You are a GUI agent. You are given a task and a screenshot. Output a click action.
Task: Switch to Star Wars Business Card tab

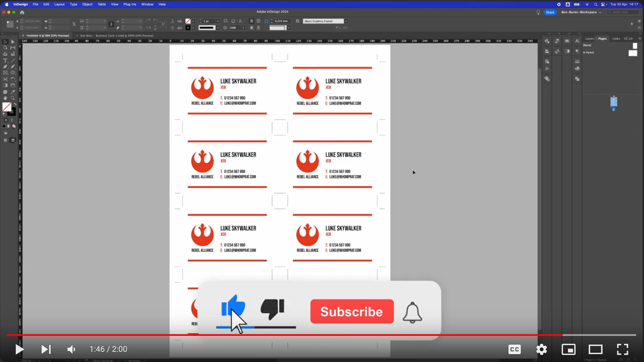coord(116,36)
